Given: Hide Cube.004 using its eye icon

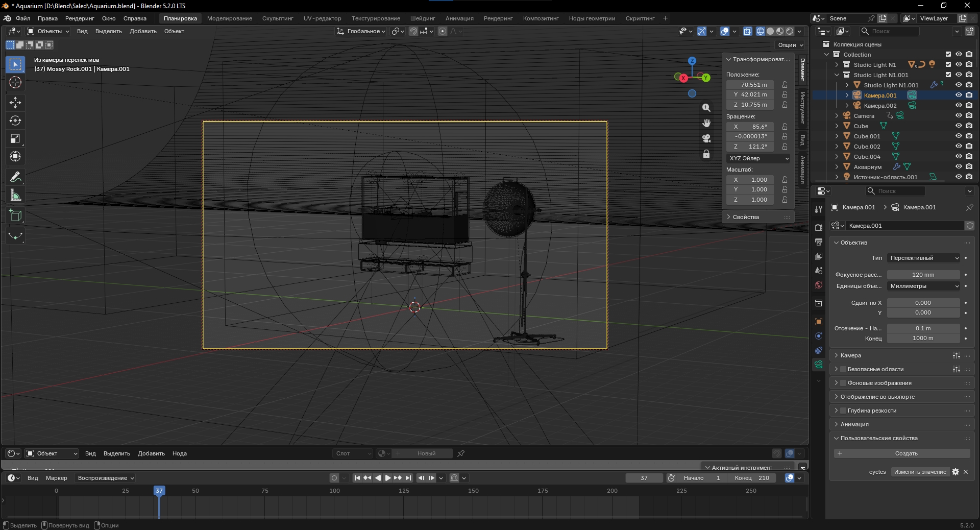Looking at the screenshot, I should (959, 156).
